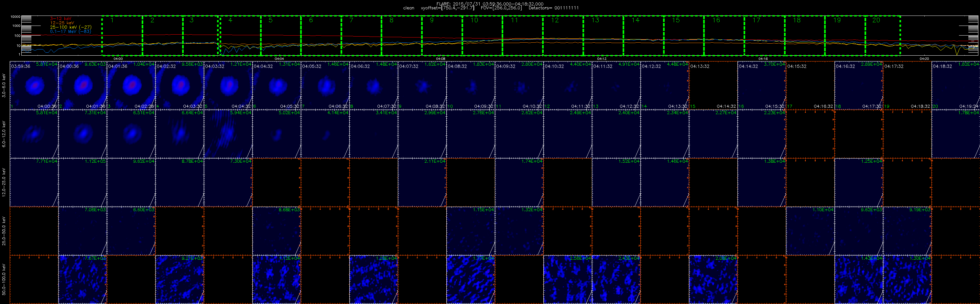The image size is (980, 304).
Task: Select interval box 18 in the lightcurve
Action: click(x=805, y=35)
